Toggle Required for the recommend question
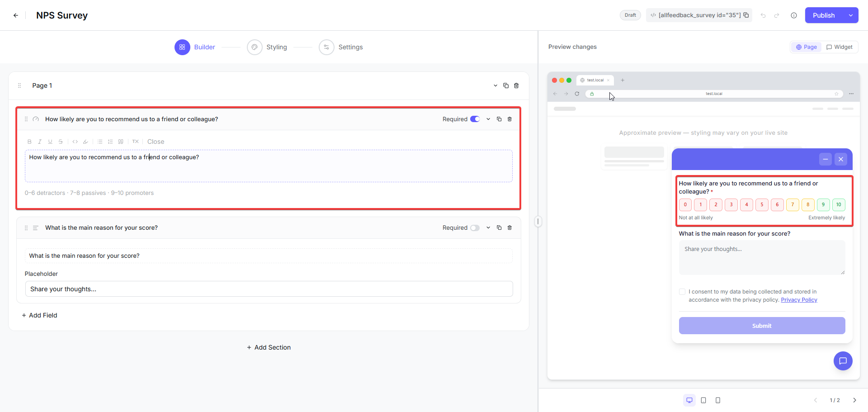Viewport: 868px width, 412px height. coord(475,119)
